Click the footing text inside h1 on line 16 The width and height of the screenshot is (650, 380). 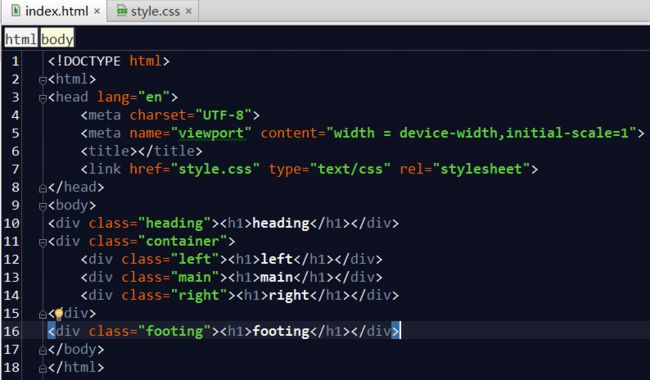point(281,331)
